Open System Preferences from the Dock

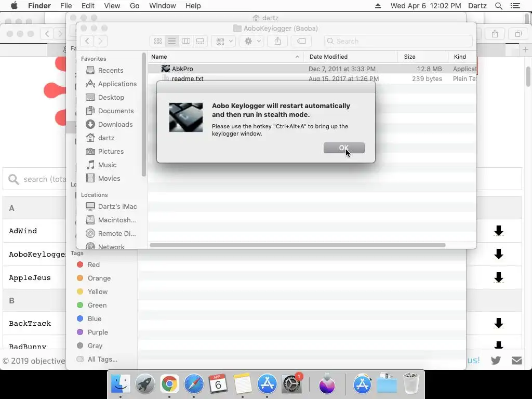(291, 384)
